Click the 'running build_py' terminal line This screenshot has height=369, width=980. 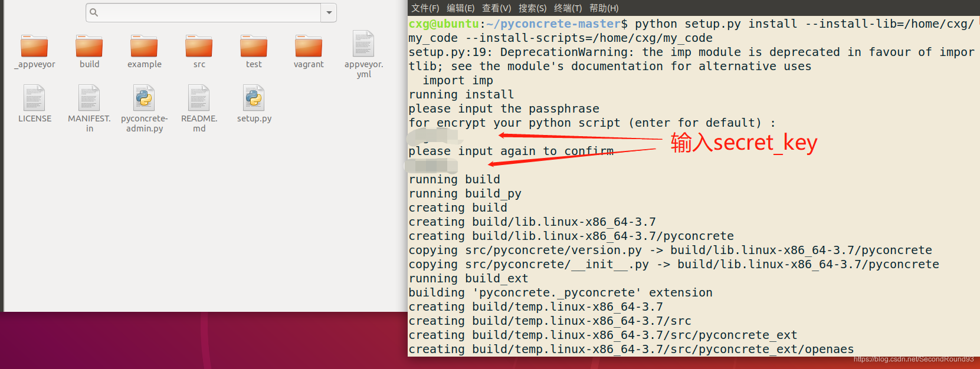(465, 193)
